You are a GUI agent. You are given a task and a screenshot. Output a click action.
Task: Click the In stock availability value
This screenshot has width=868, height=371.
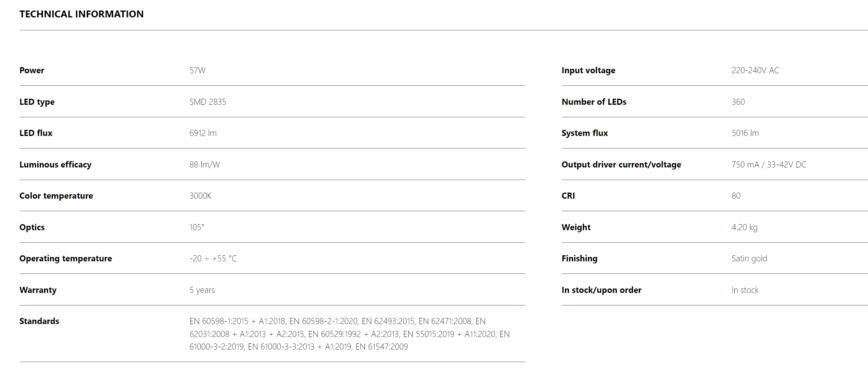744,290
